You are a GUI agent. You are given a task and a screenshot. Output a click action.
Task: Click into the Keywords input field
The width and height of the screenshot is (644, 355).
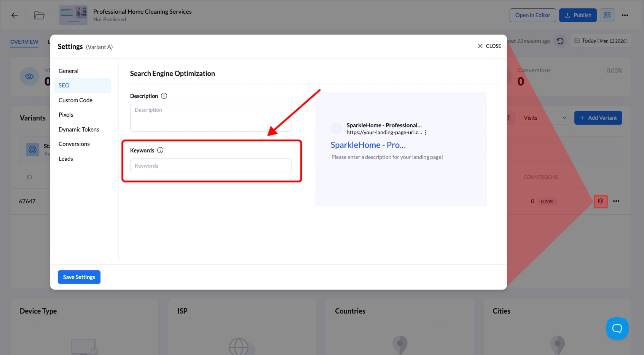click(x=211, y=165)
